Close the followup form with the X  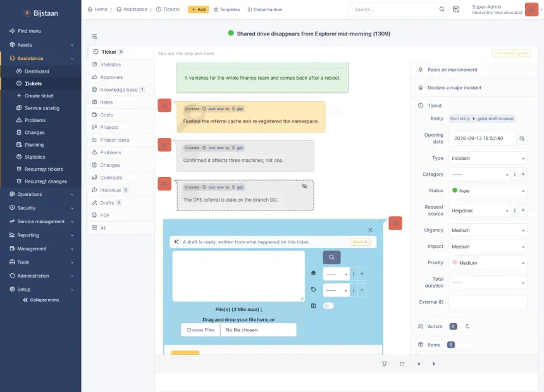click(x=370, y=230)
